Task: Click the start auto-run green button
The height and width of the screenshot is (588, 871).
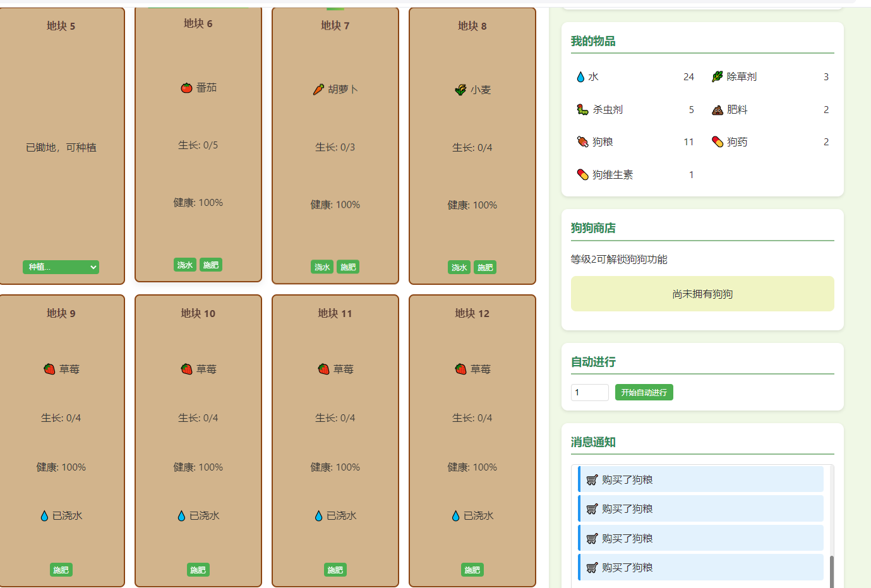Action: [644, 393]
